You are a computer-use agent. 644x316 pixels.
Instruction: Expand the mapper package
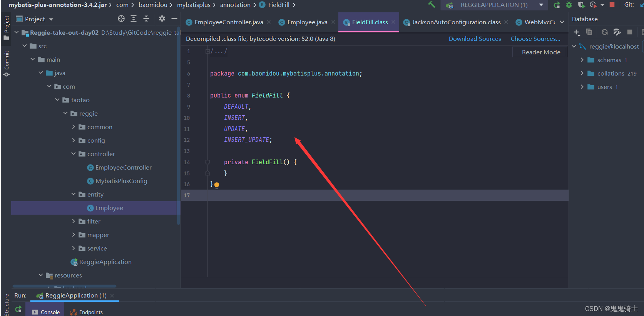tap(74, 235)
